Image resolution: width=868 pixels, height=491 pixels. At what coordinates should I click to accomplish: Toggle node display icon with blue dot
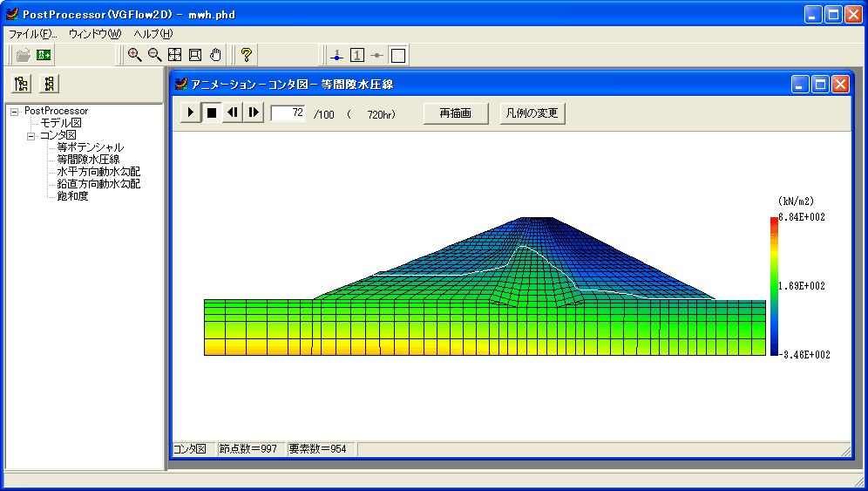pos(337,56)
